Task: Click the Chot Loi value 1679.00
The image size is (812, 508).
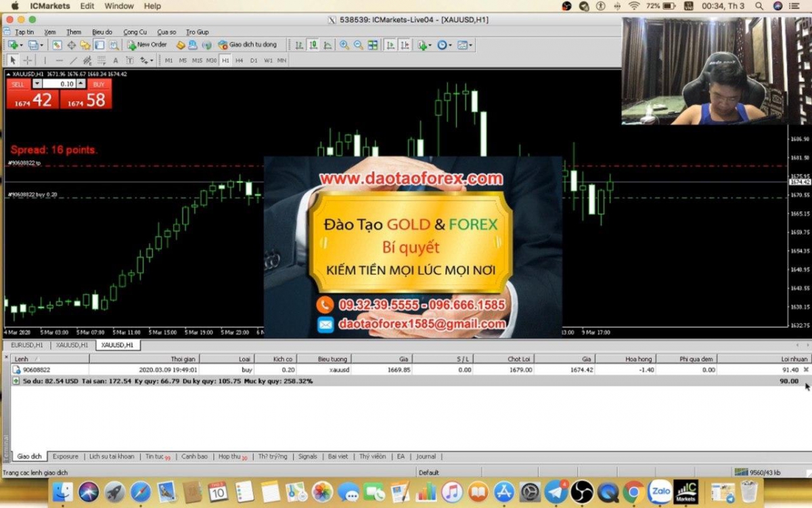Action: (x=520, y=370)
